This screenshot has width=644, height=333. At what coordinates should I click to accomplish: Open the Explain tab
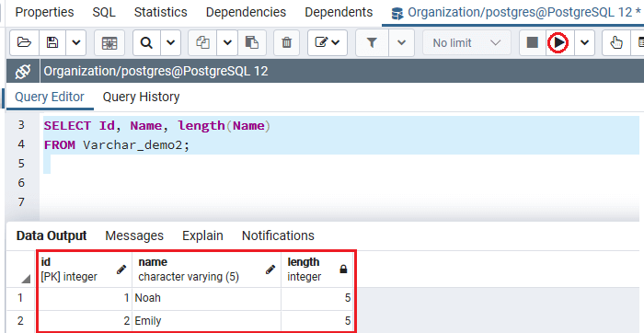(203, 235)
